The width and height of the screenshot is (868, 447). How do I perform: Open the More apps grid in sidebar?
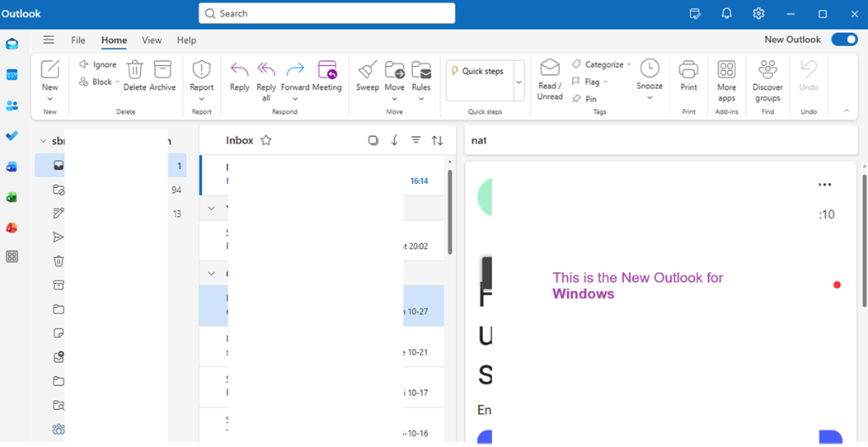(x=12, y=256)
